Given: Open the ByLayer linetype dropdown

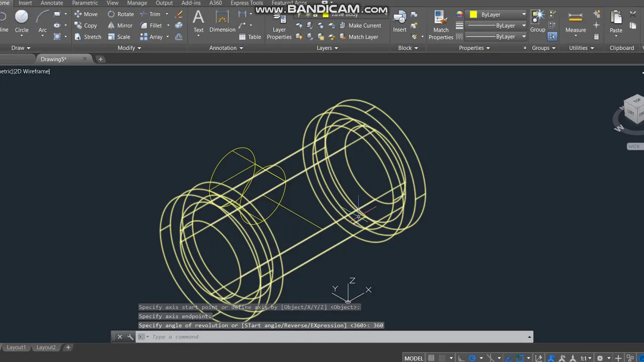Looking at the screenshot, I should 497,37.
